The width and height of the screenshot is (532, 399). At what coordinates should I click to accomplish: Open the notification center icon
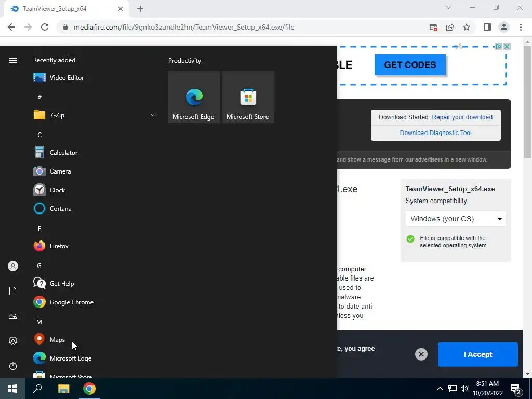click(516, 389)
